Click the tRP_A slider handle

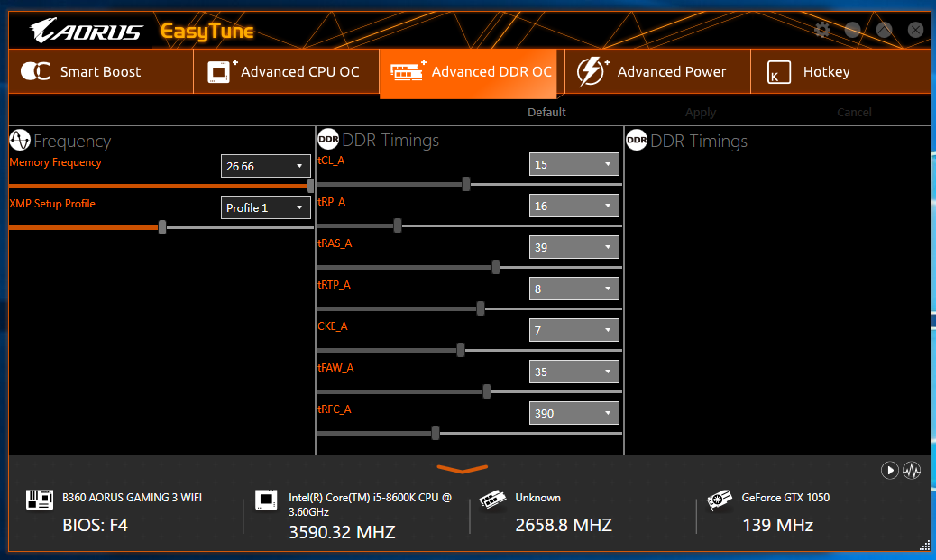[x=398, y=225]
